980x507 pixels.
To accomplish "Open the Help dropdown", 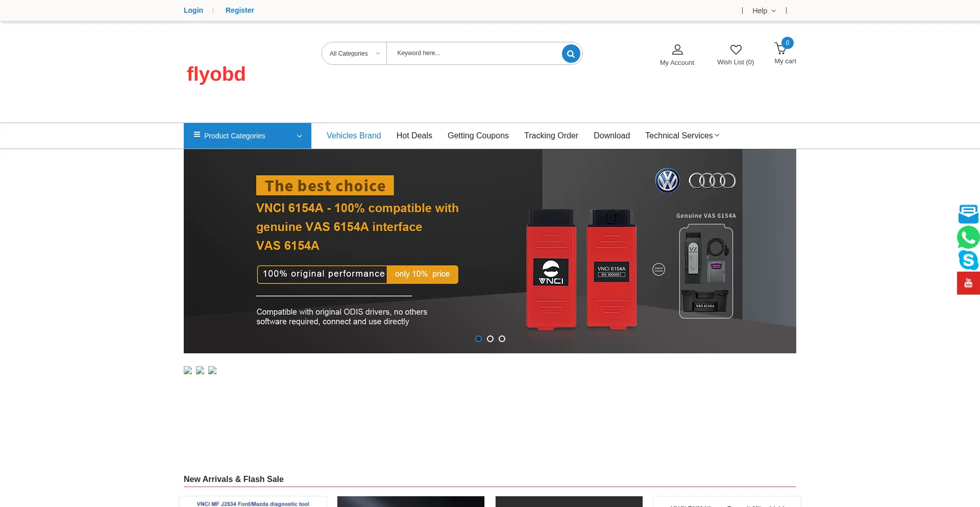I will coord(764,11).
